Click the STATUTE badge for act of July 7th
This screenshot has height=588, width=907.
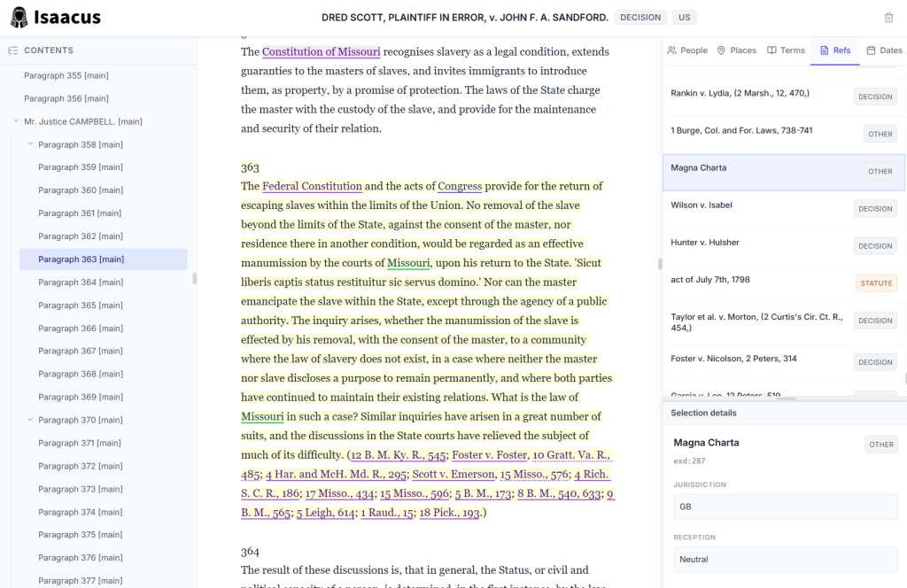click(875, 283)
